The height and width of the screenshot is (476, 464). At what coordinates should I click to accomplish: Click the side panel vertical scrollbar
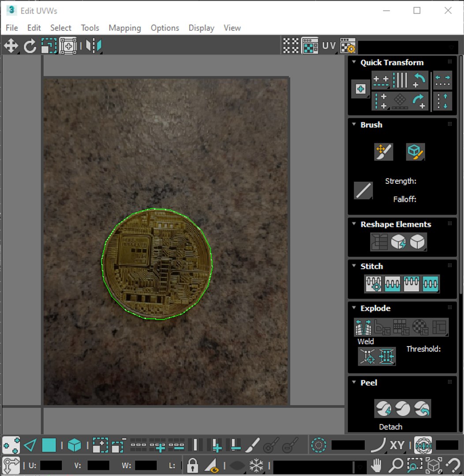461,175
